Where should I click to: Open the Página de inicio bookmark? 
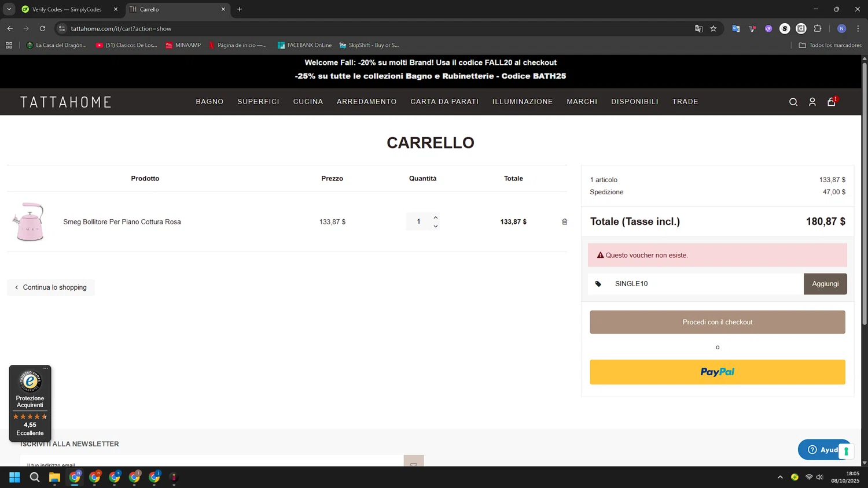[x=238, y=45]
